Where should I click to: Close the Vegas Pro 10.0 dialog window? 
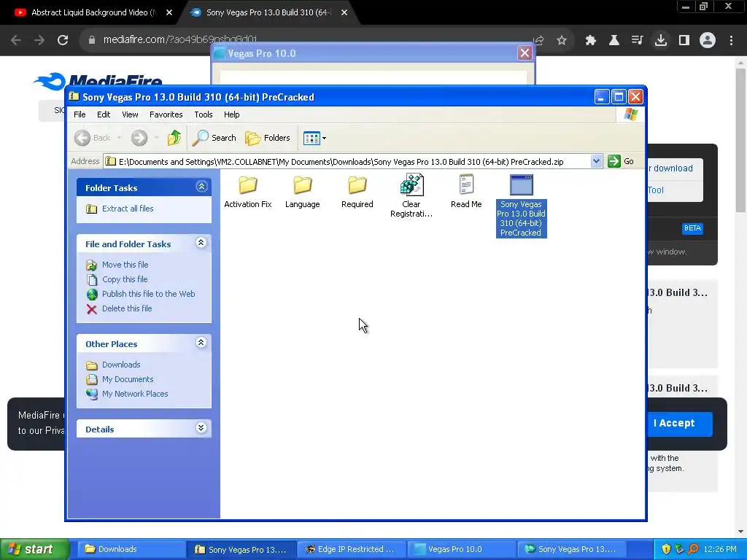click(x=525, y=52)
